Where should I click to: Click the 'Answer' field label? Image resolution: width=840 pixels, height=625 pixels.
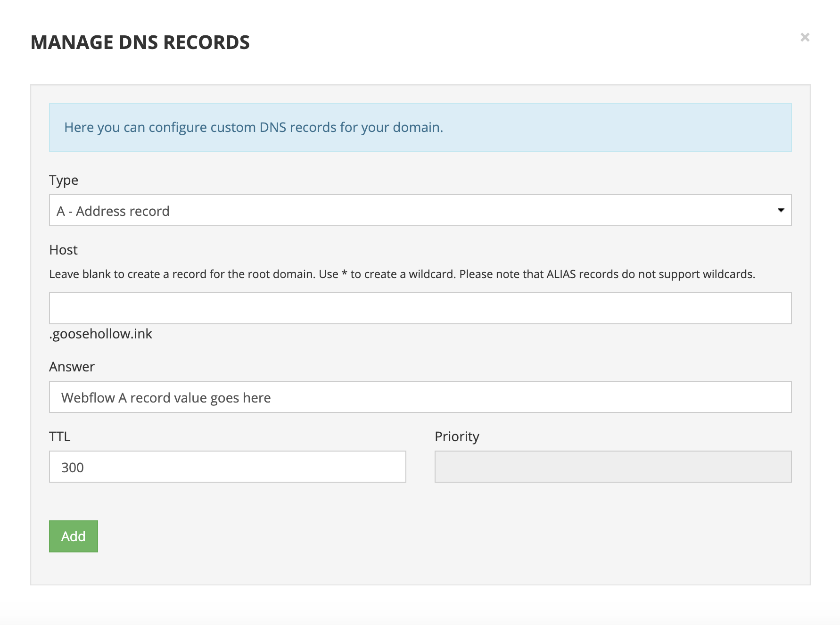click(x=72, y=367)
